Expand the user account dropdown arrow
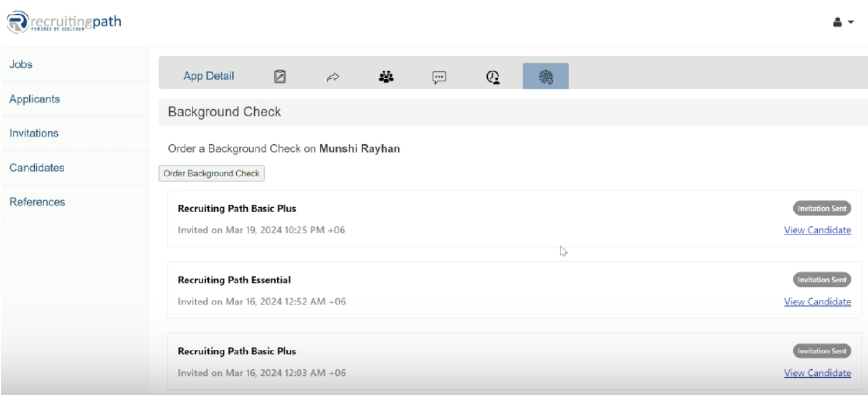868x395 pixels. click(x=851, y=22)
